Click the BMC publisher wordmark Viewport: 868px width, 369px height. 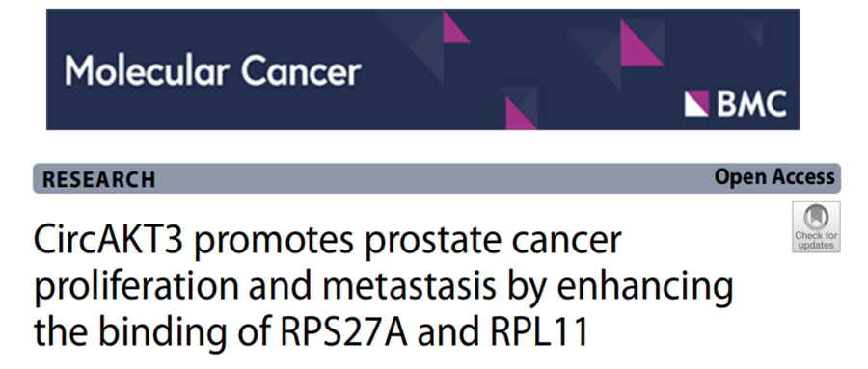(752, 103)
